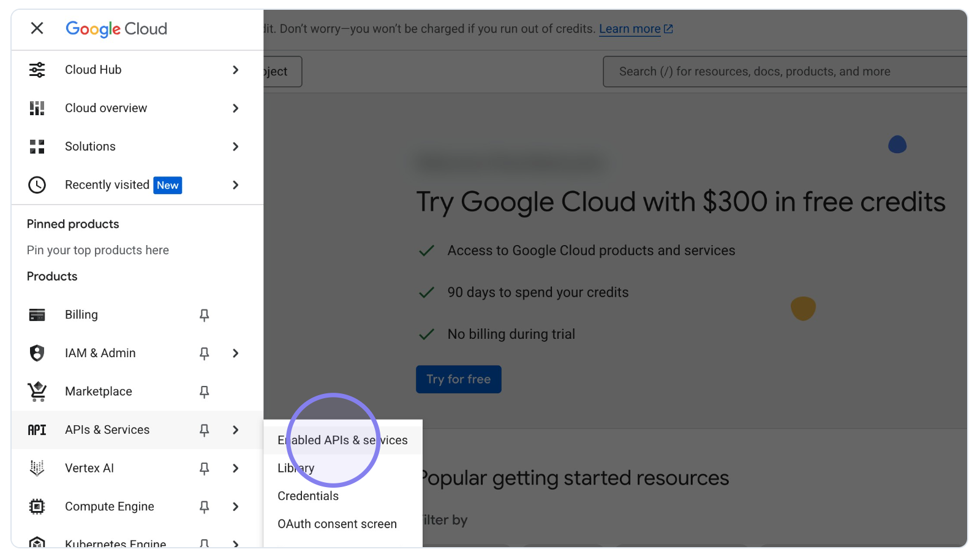980x560 pixels.
Task: Open the Learn more link
Action: [x=630, y=28]
